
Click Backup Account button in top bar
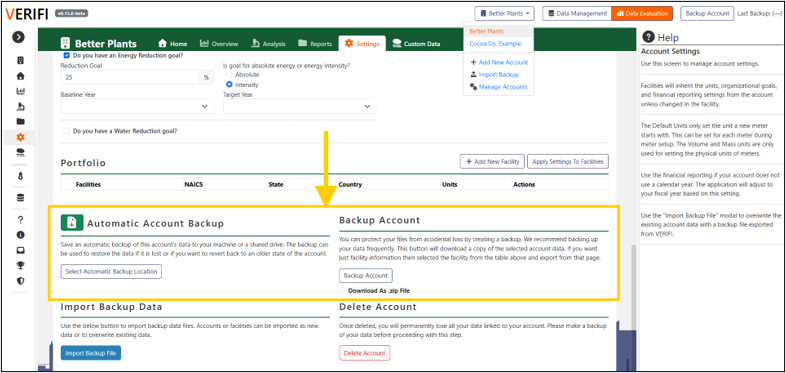pyautogui.click(x=707, y=14)
